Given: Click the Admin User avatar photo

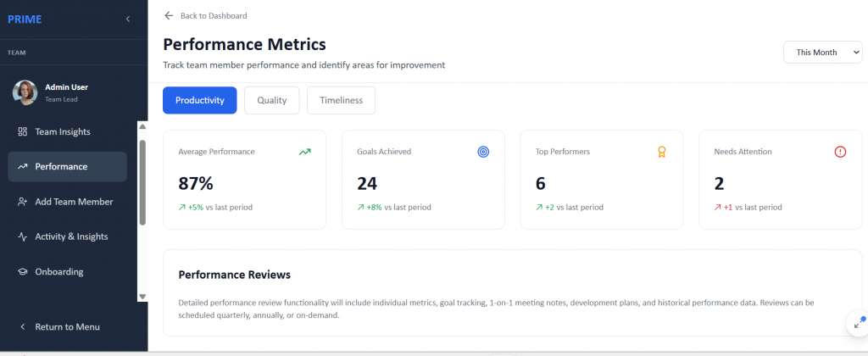Looking at the screenshot, I should 25,92.
